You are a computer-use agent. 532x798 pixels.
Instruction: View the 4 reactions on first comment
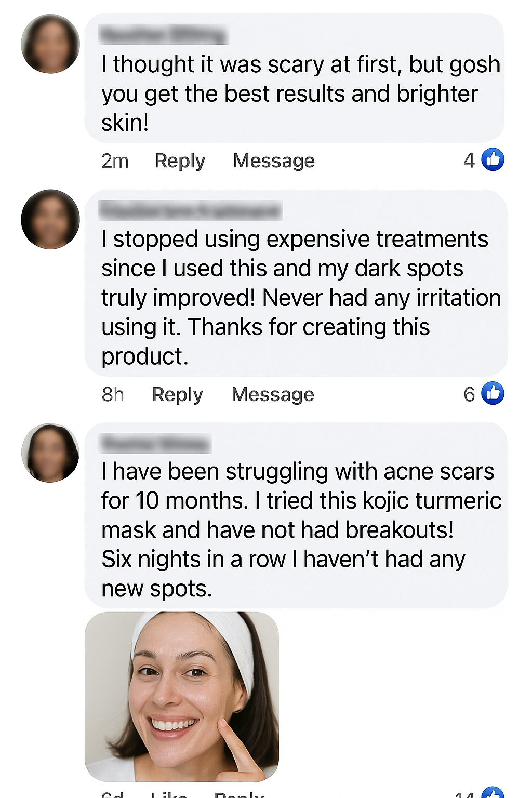click(x=469, y=161)
